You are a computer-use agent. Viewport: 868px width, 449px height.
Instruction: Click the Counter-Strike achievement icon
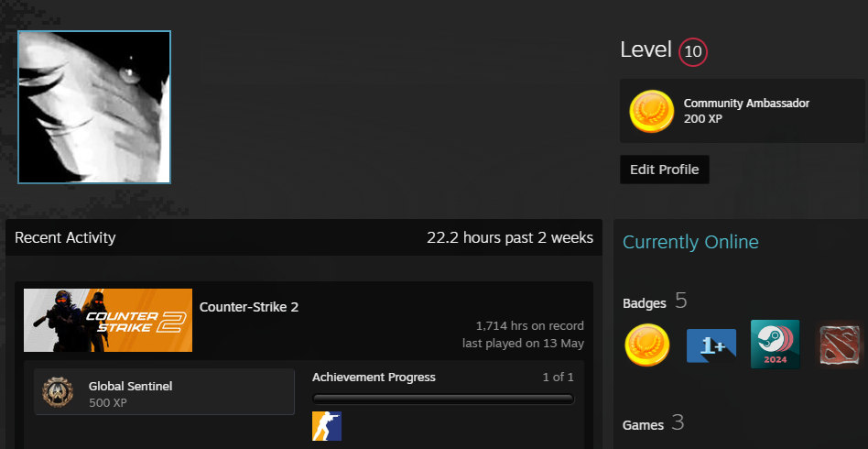(x=327, y=426)
